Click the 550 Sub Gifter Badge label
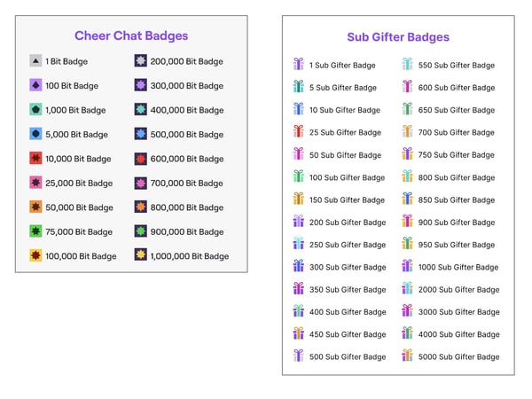532x399 pixels. (457, 66)
